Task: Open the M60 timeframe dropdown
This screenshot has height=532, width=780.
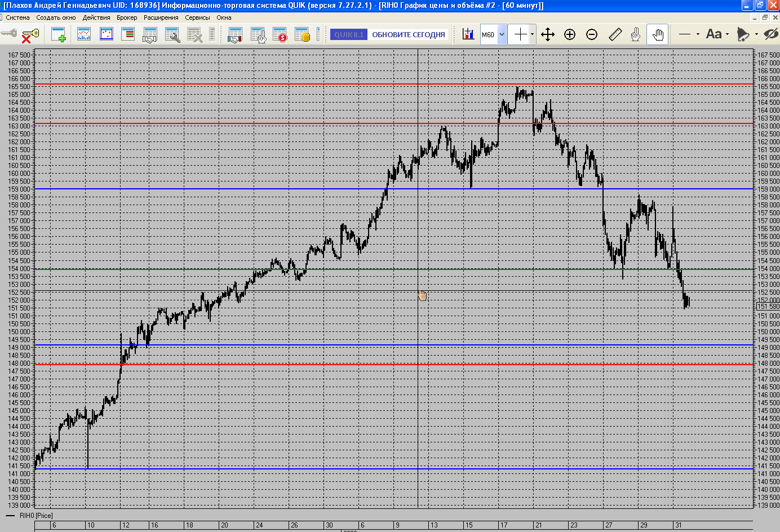Action: coord(502,34)
